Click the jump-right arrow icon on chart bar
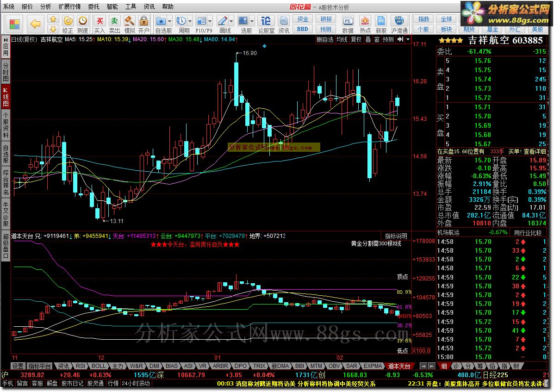 [x=400, y=39]
